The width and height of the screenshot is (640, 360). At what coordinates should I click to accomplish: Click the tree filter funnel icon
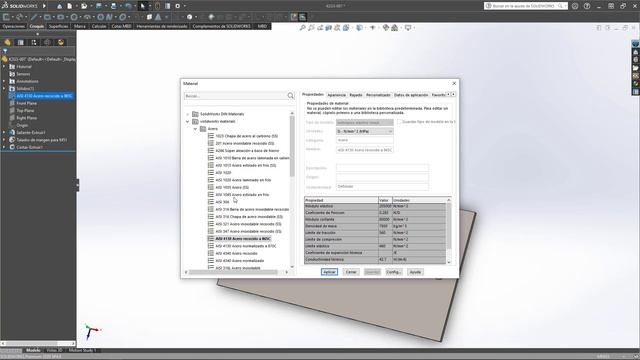(5, 51)
